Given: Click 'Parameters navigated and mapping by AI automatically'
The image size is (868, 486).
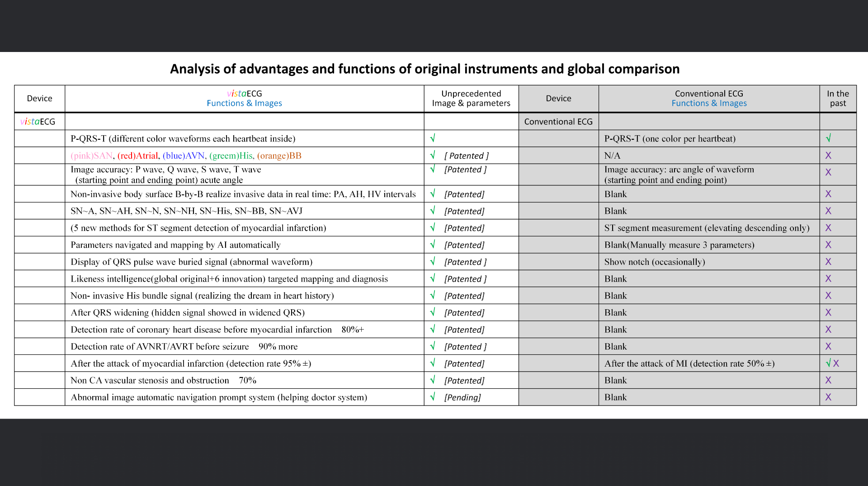Looking at the screenshot, I should [175, 245].
